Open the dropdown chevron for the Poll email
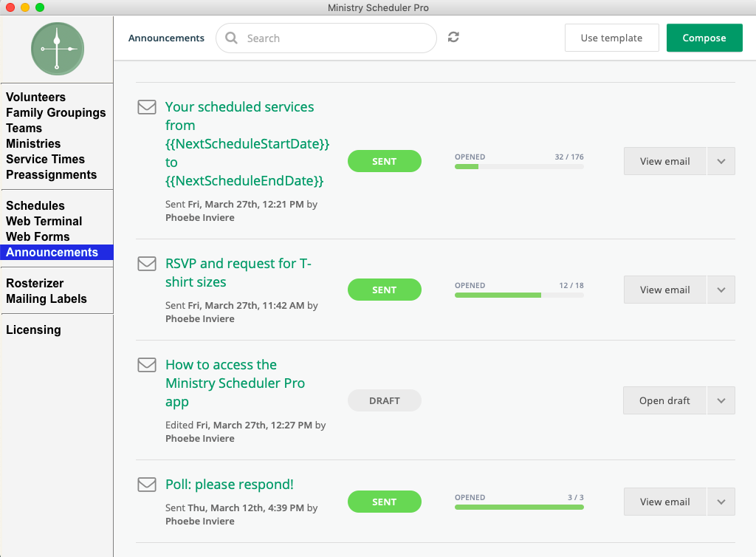756x557 pixels. [721, 502]
